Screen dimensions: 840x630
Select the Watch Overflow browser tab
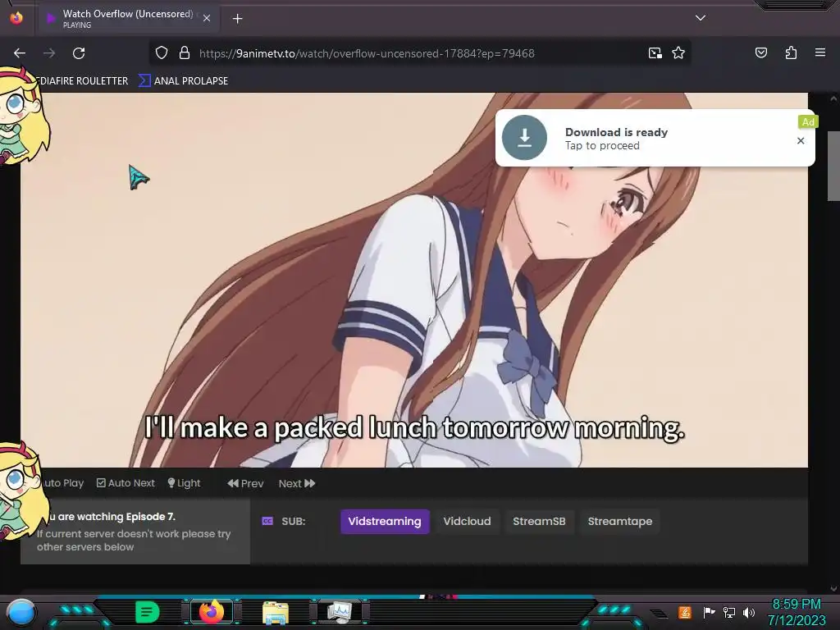pos(129,19)
